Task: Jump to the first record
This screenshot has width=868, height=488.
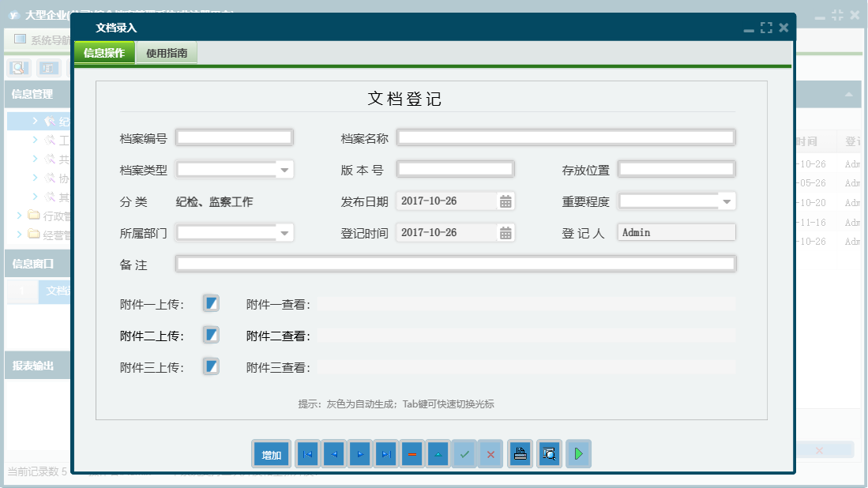Action: (x=307, y=453)
